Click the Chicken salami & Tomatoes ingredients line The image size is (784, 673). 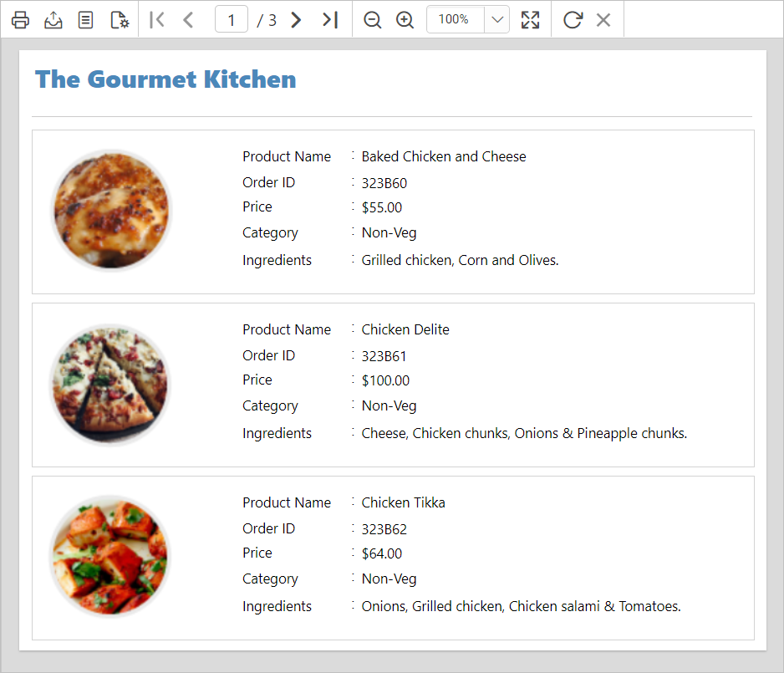pyautogui.click(x=521, y=606)
